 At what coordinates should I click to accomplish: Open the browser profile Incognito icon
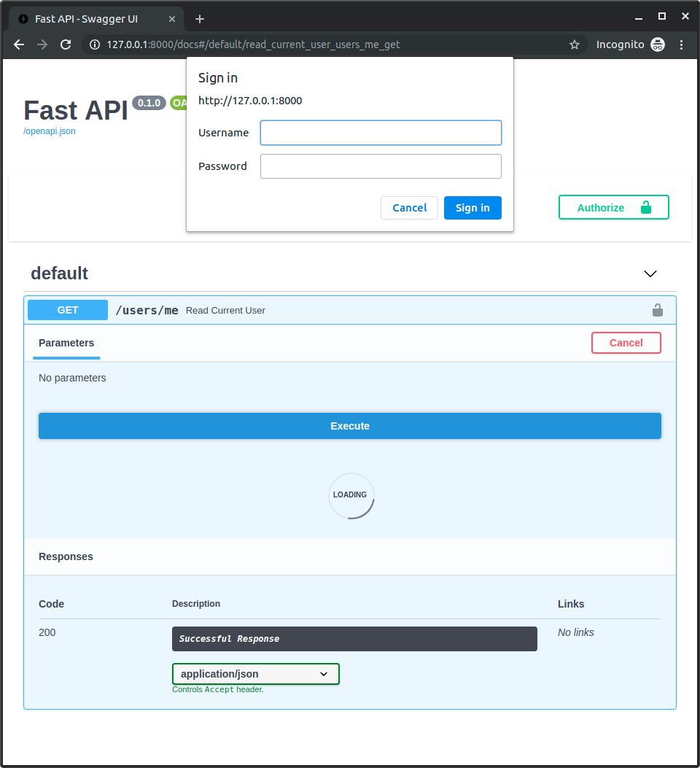pos(658,44)
